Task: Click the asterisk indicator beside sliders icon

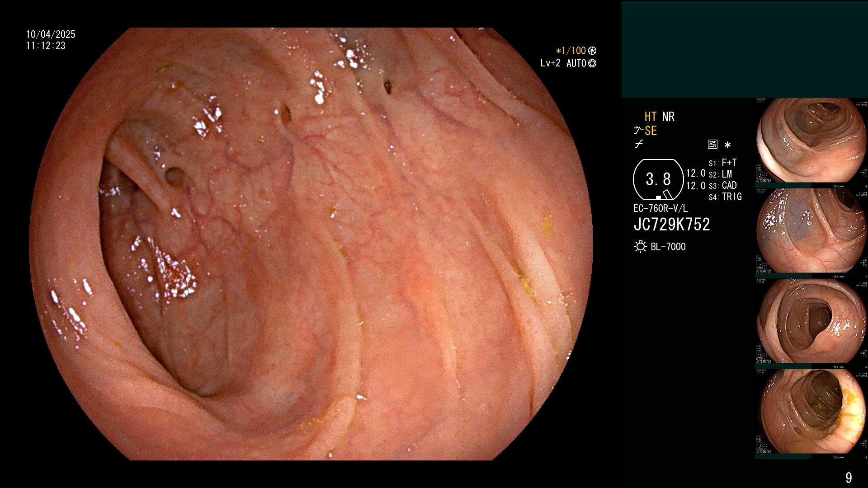Action: (x=727, y=145)
